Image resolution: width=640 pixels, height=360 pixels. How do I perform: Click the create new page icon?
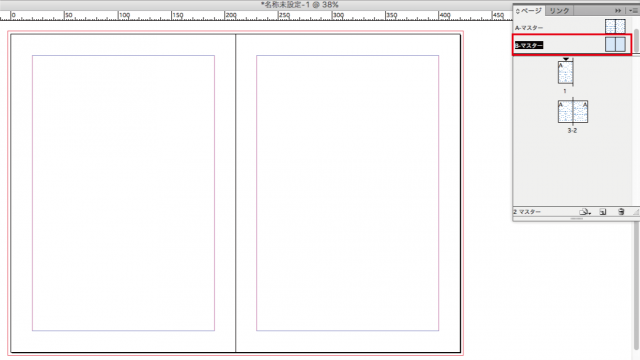click(x=603, y=212)
